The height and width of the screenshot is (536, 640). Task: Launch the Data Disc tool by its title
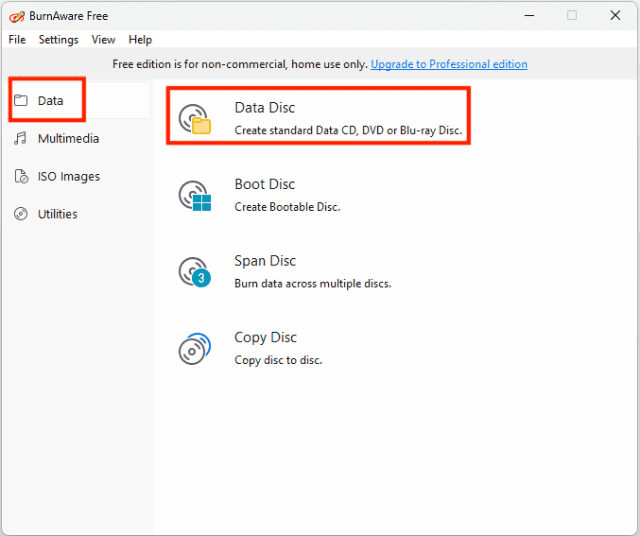pyautogui.click(x=264, y=108)
